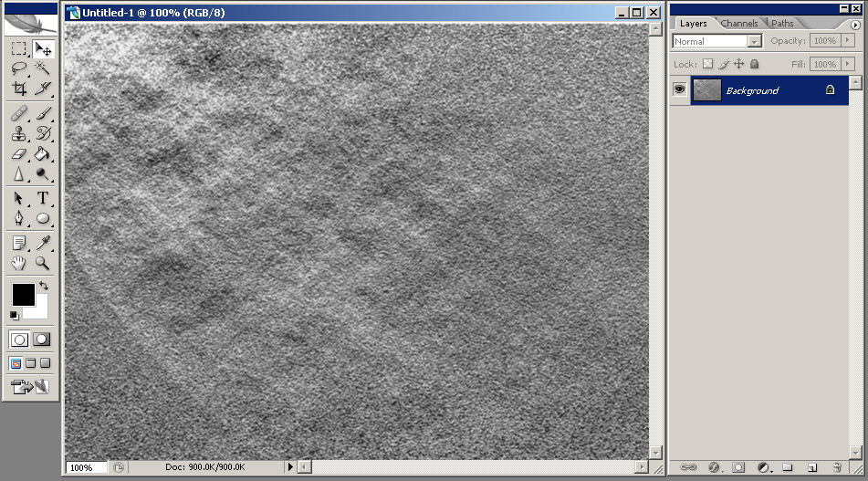Screen dimensions: 868x481
Task: Select the Path Selection tool
Action: click(19, 198)
